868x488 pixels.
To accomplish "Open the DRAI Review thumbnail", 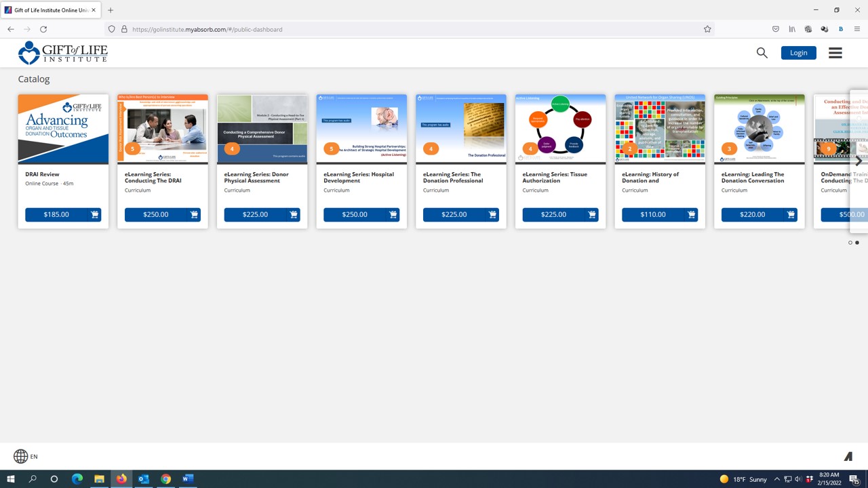I will pyautogui.click(x=63, y=129).
